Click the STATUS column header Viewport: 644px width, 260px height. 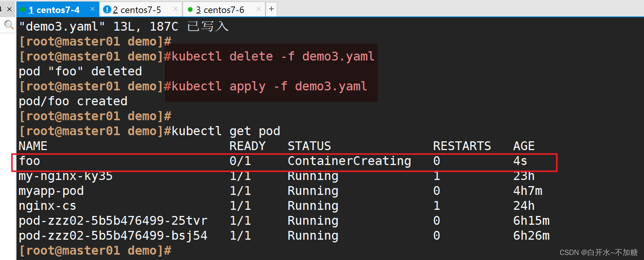tap(309, 146)
